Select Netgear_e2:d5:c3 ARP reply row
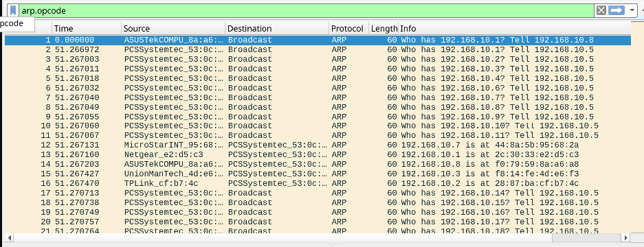 [x=318, y=154]
